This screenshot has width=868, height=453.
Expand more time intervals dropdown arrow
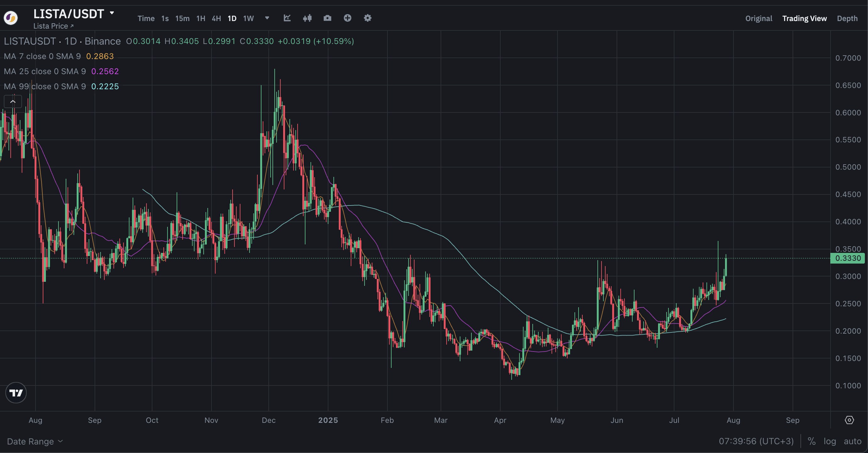coord(267,18)
